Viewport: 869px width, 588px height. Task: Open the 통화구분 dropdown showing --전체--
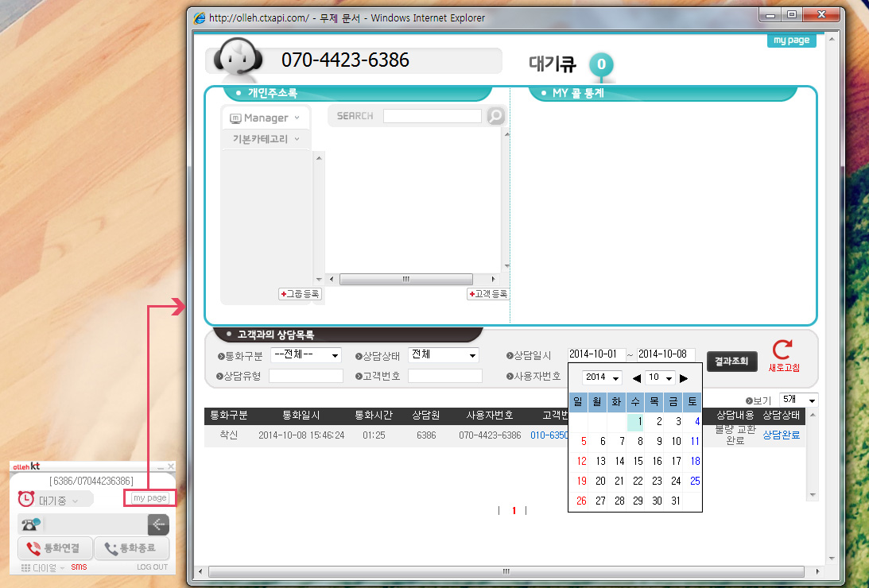(x=306, y=355)
